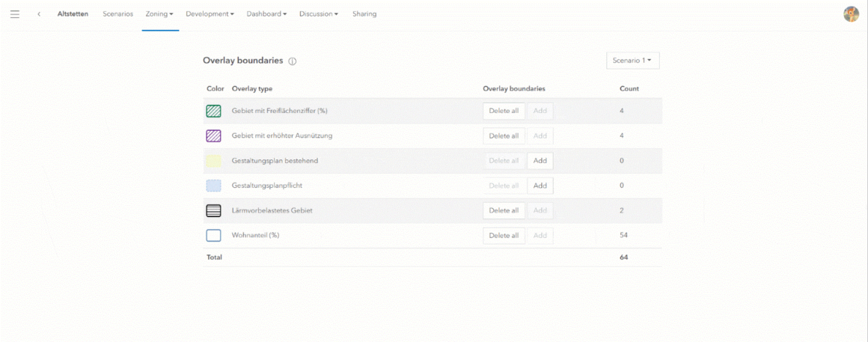The height and width of the screenshot is (342, 868).
Task: Click the disabled Add button for Wohnanteil
Action: point(540,235)
